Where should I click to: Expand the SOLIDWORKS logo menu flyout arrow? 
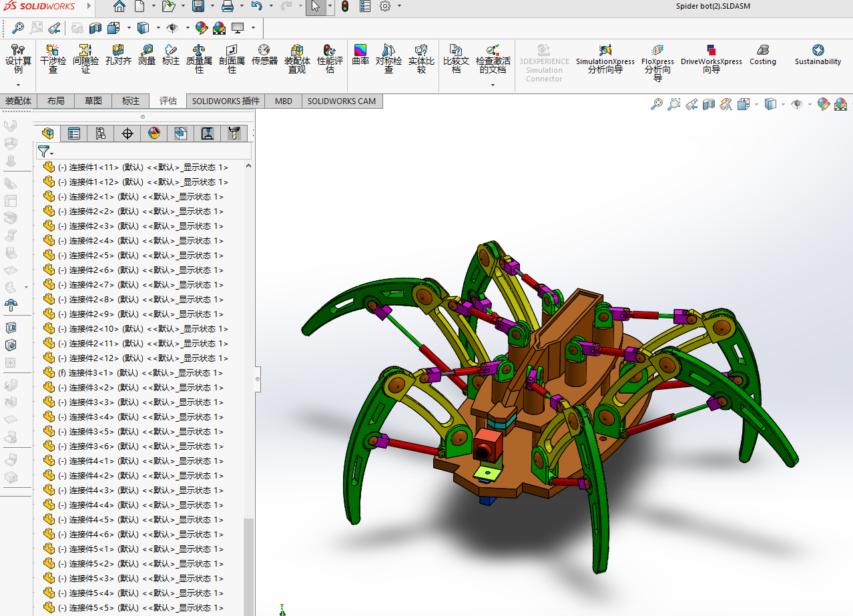coord(88,7)
